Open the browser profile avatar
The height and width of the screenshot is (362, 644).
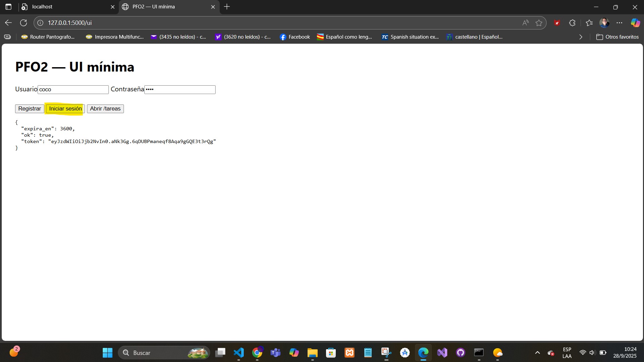click(604, 23)
